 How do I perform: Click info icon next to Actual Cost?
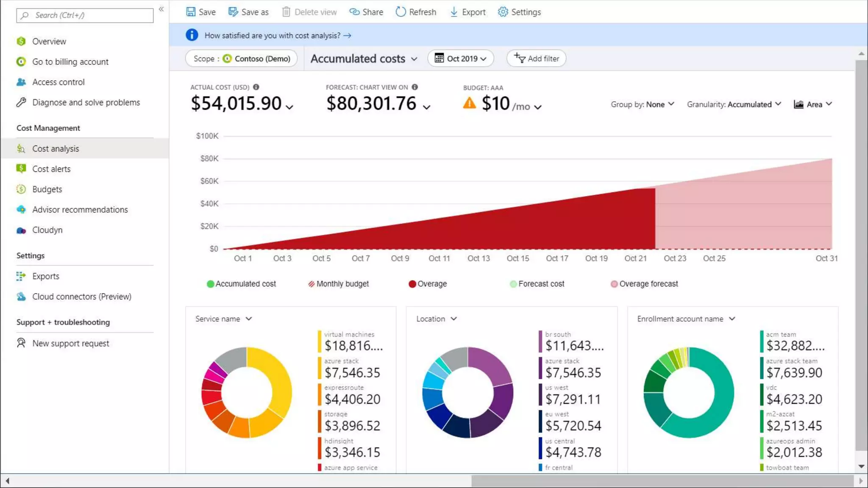pyautogui.click(x=256, y=87)
